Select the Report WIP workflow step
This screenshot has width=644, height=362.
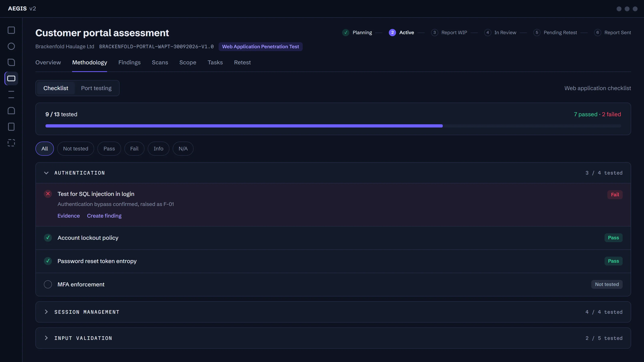tap(449, 32)
